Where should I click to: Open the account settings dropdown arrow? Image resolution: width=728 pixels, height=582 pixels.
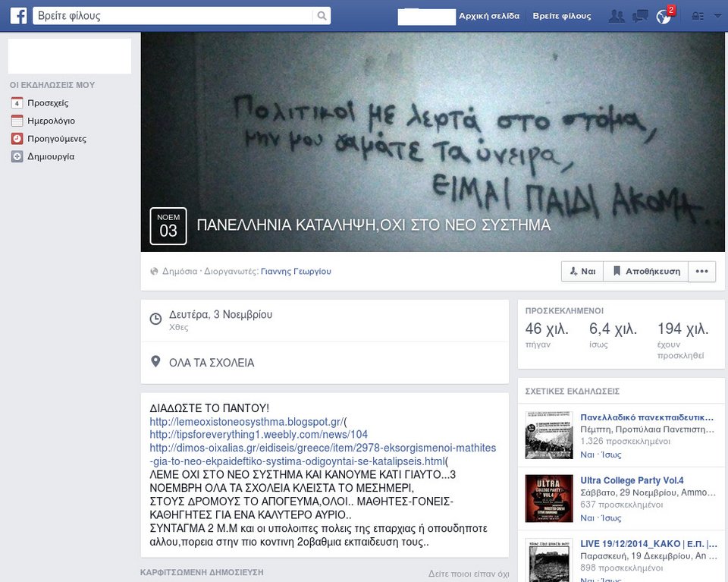tap(717, 15)
